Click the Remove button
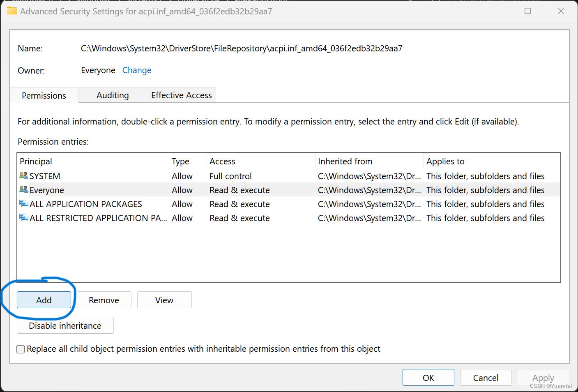Viewport: 578px width, 392px height. coord(104,300)
